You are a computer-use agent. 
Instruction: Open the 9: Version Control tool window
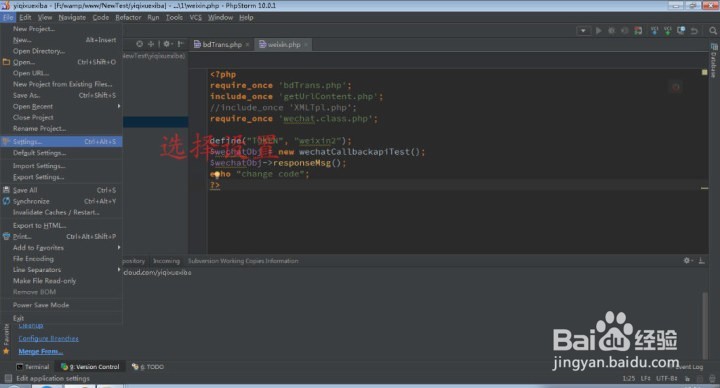click(90, 366)
